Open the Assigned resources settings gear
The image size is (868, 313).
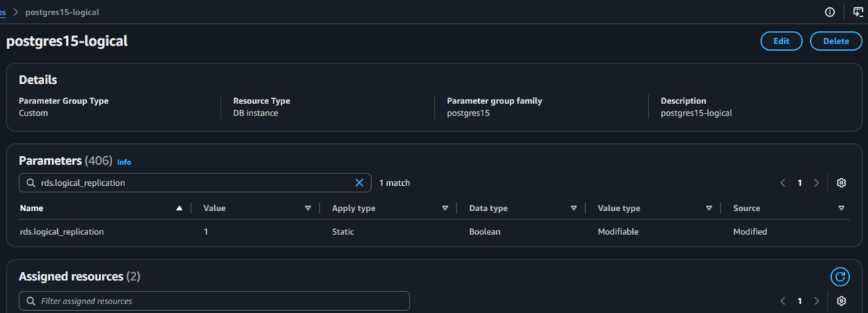[x=841, y=301]
